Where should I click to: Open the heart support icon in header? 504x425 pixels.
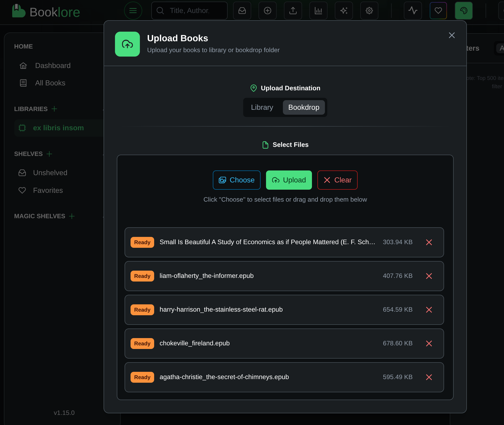(438, 11)
